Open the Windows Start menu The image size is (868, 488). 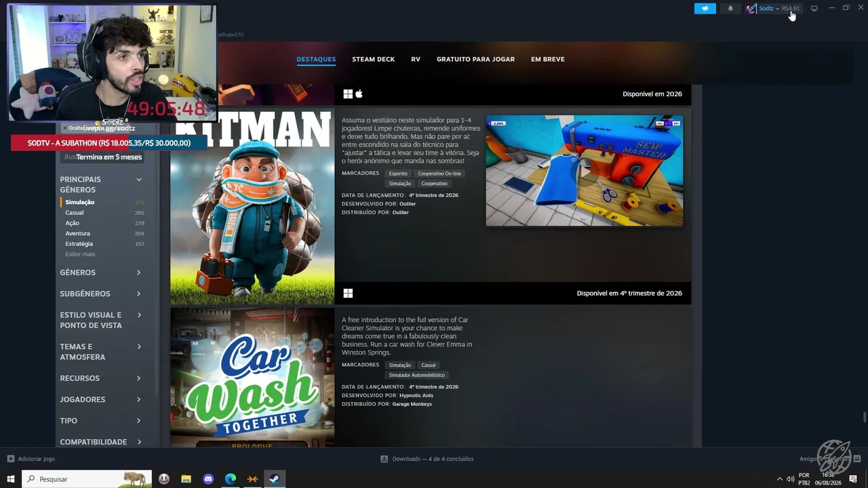coord(11,479)
